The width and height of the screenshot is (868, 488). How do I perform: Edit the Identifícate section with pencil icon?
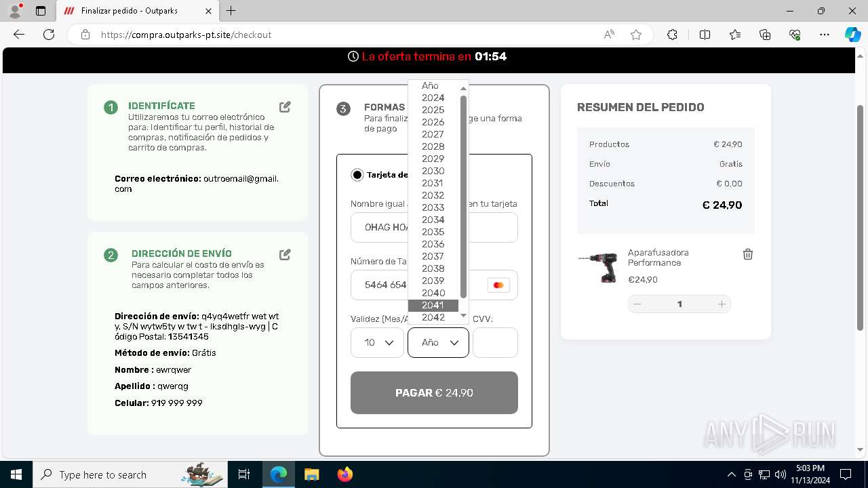[x=285, y=107]
